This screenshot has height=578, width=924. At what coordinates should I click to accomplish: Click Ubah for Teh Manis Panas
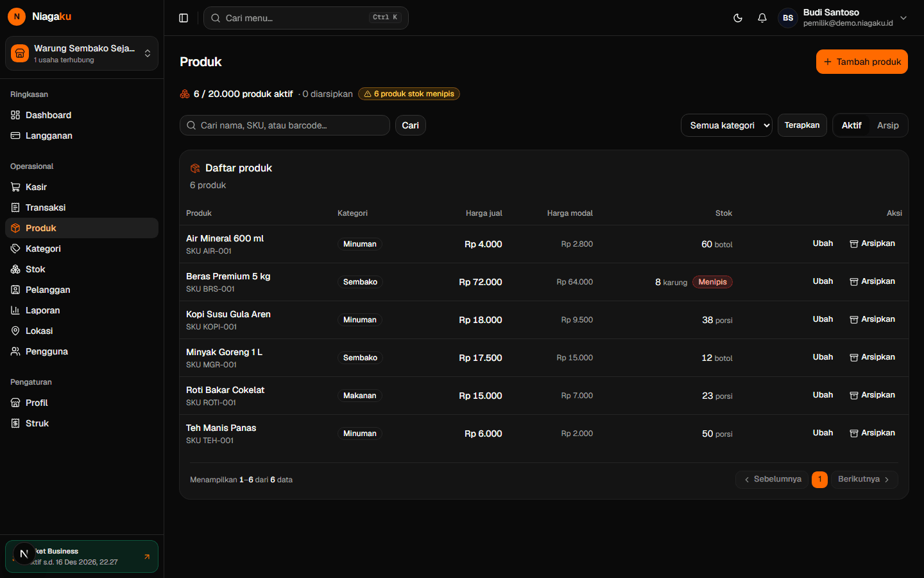coord(823,433)
